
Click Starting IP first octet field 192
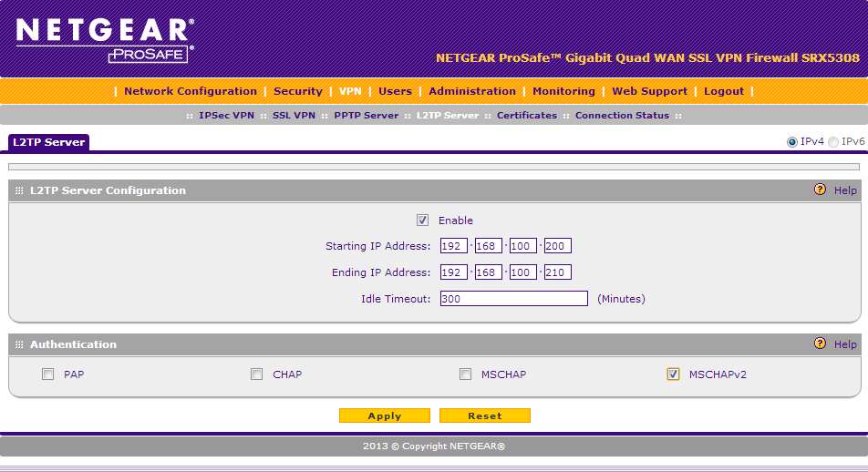pos(454,246)
